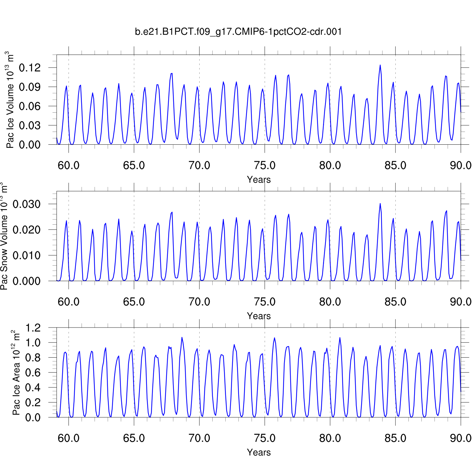Click the 0.030 tick label on snow volume axis

click(27, 204)
